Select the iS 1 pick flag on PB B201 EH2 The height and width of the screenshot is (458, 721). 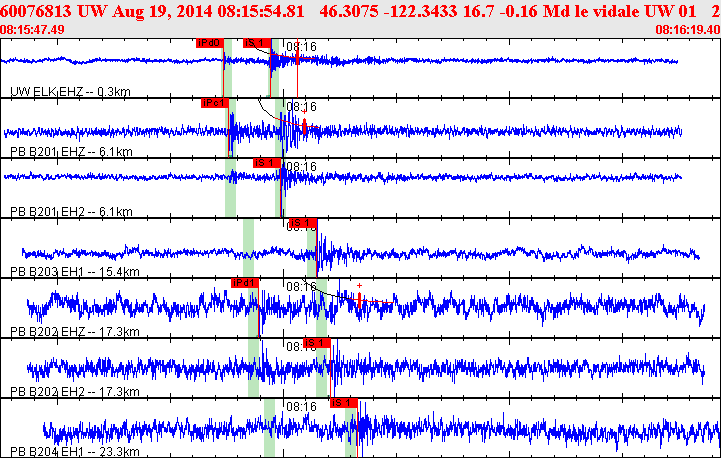click(x=267, y=163)
